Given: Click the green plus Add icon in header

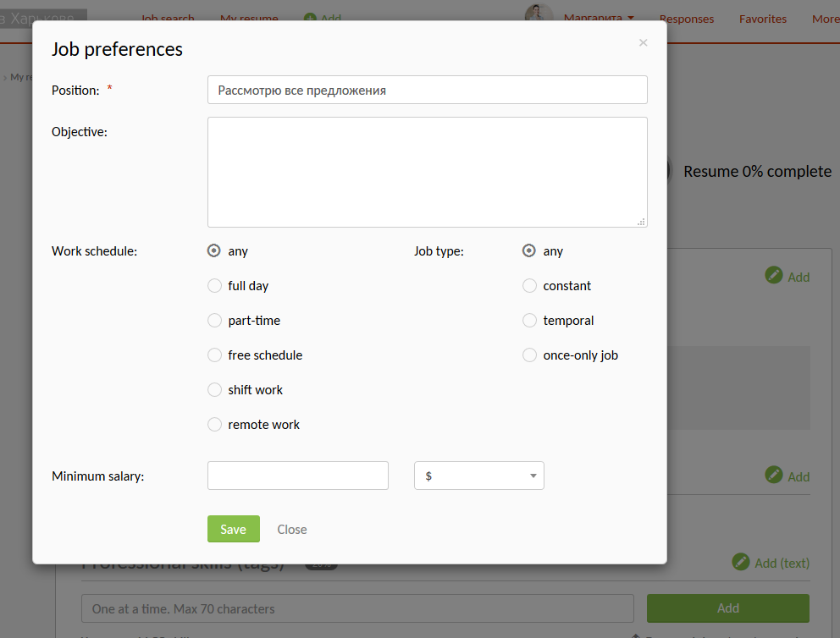Looking at the screenshot, I should [310, 19].
